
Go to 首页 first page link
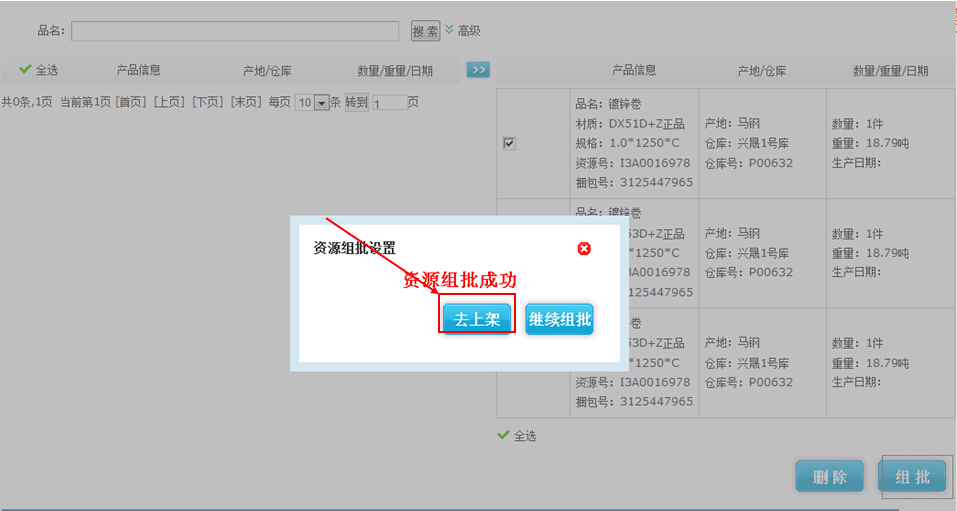130,102
